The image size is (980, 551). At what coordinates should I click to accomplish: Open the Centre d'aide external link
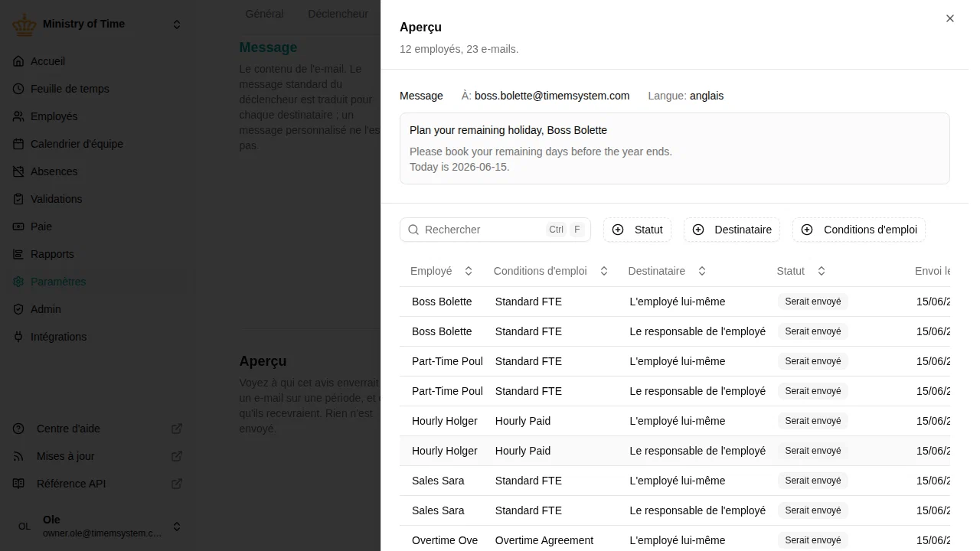[x=177, y=429]
